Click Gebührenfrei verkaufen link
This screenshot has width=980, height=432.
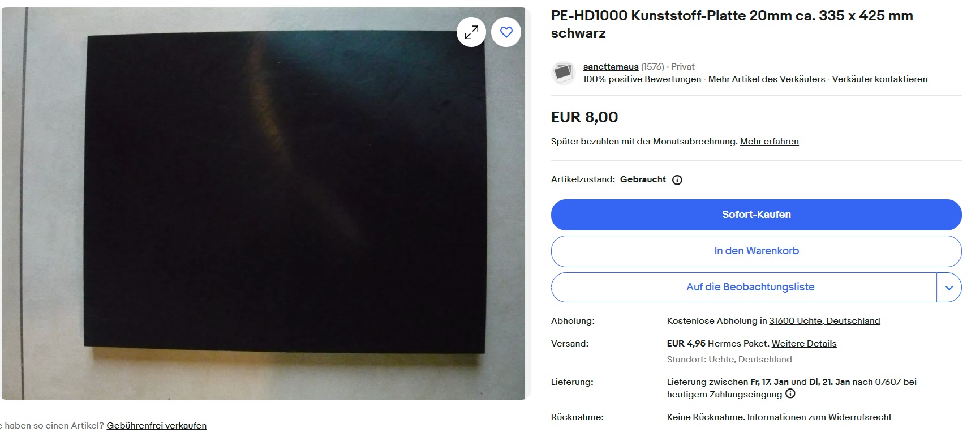157,426
